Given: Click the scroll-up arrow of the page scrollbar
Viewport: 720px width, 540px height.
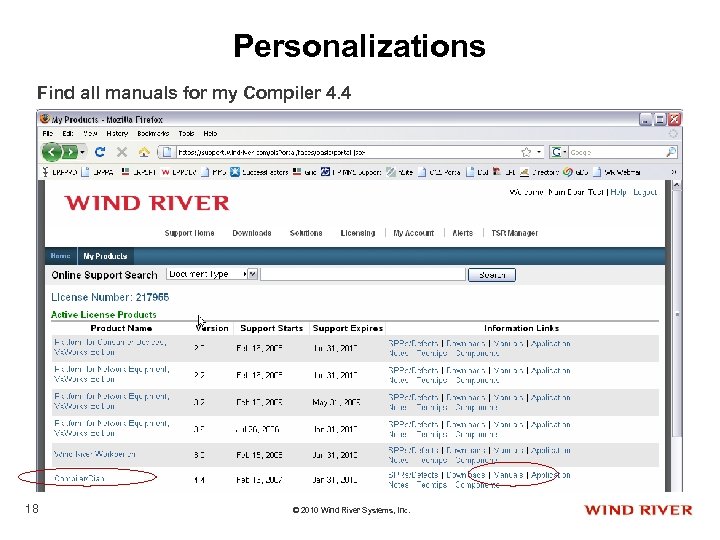Looking at the screenshot, I should point(677,185).
